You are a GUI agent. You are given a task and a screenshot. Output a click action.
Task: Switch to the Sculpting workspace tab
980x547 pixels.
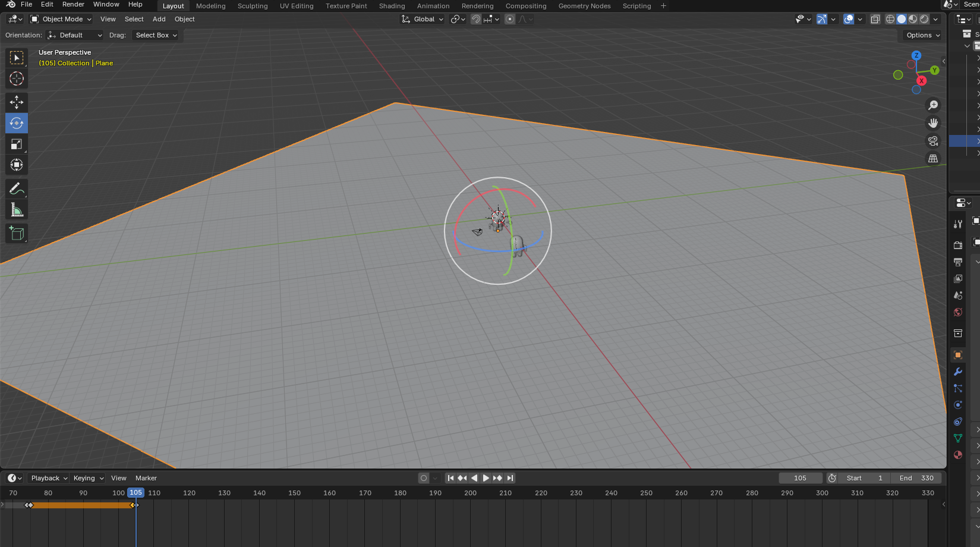(253, 6)
